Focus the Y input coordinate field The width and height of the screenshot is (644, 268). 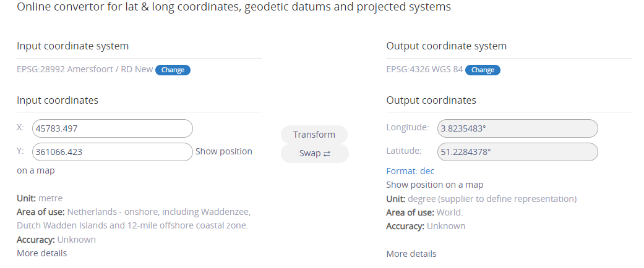113,152
